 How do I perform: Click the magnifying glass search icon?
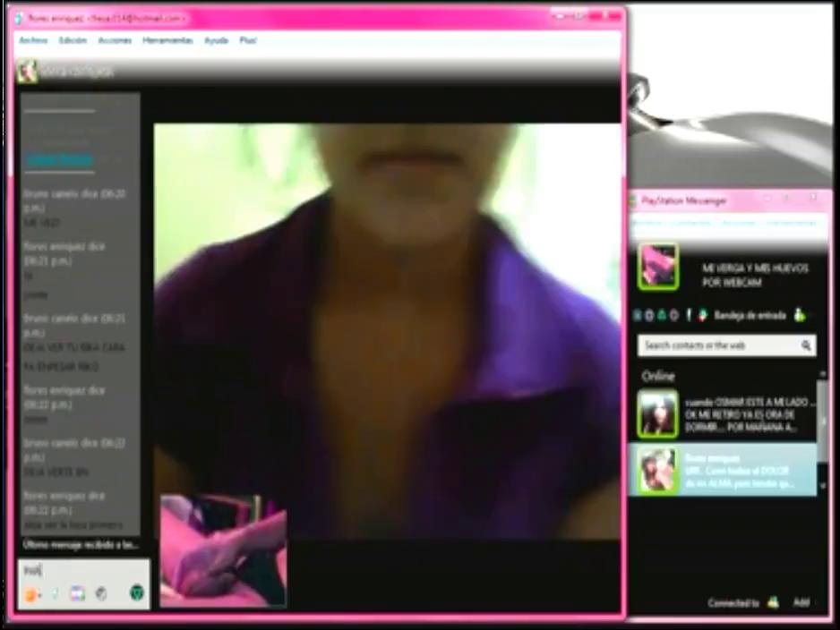coord(806,345)
